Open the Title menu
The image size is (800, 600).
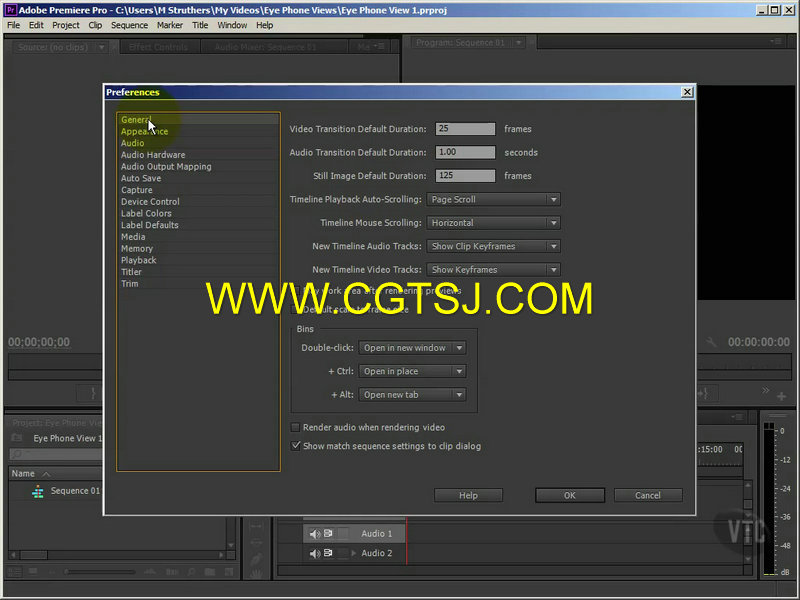[200, 25]
